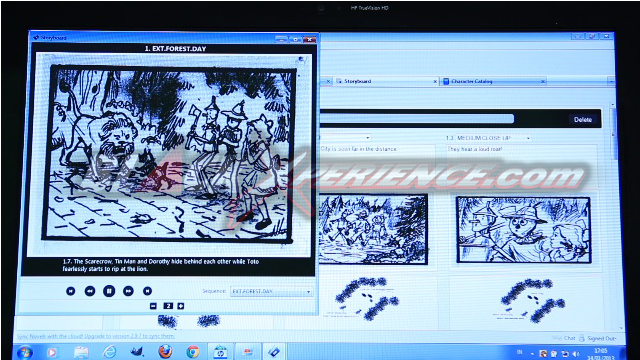Increase playback speed with plus button

(x=180, y=306)
